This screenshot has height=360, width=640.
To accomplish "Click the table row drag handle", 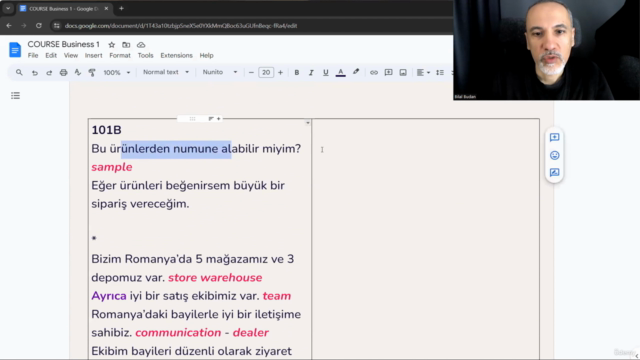I will [x=192, y=119].
